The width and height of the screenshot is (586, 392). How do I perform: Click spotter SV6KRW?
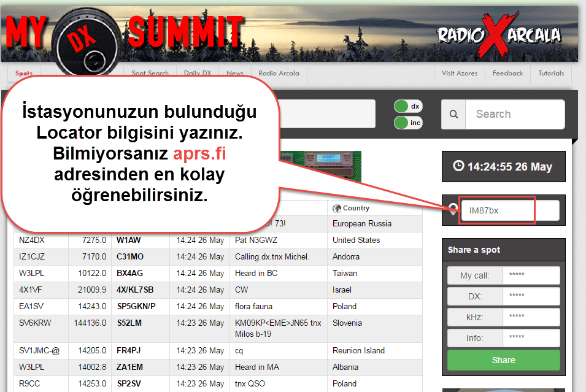click(35, 323)
